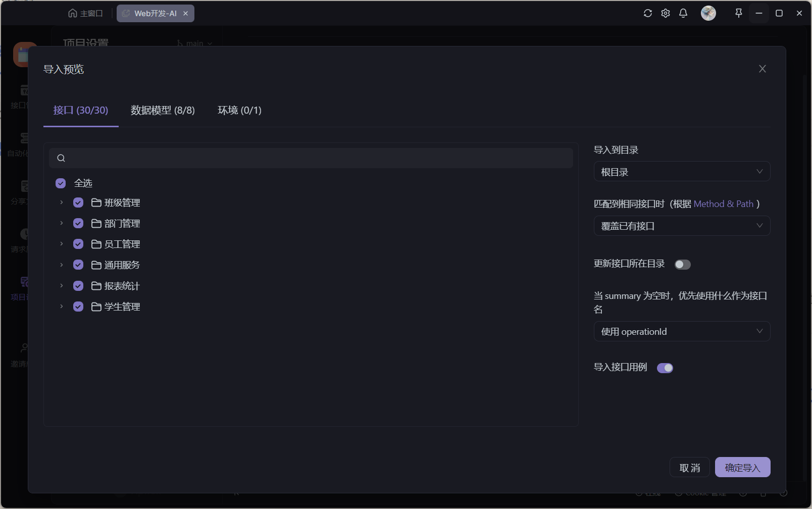Open the settings gear in title bar
This screenshot has height=509, width=812.
pyautogui.click(x=665, y=13)
